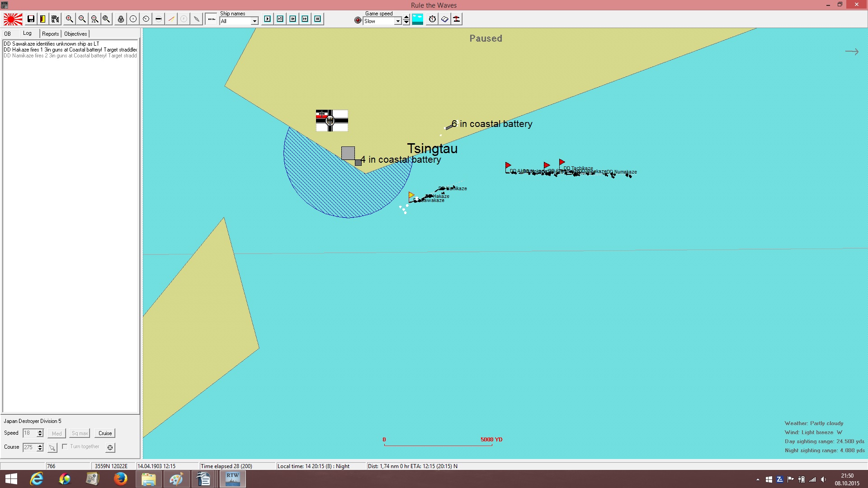
Task: Click the zoom in magnifier icon
Action: pyautogui.click(x=69, y=19)
